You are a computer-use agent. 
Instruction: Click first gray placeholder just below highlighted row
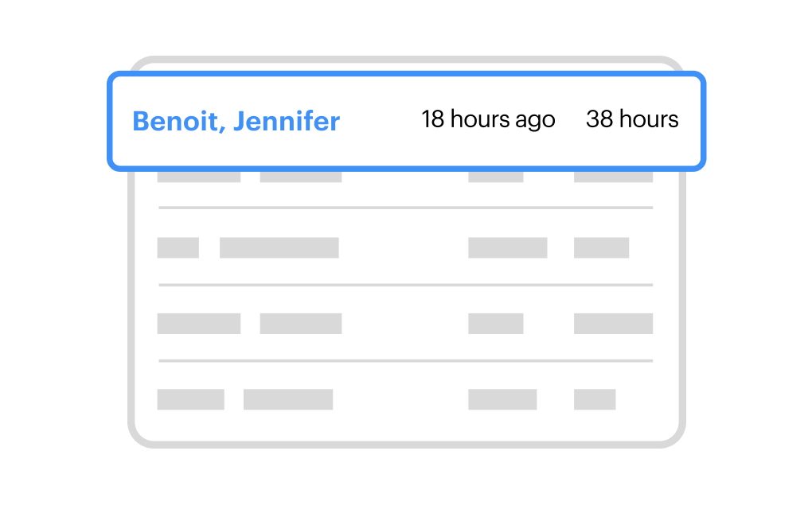[x=199, y=176]
